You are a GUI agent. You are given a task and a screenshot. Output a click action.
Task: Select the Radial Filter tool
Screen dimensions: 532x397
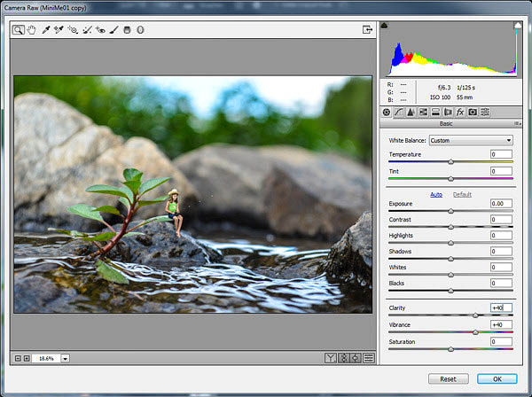click(x=139, y=29)
